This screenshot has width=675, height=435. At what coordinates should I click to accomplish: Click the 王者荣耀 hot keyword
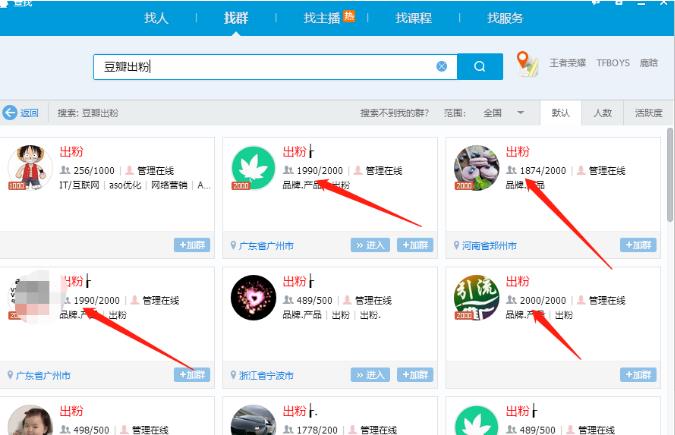568,63
